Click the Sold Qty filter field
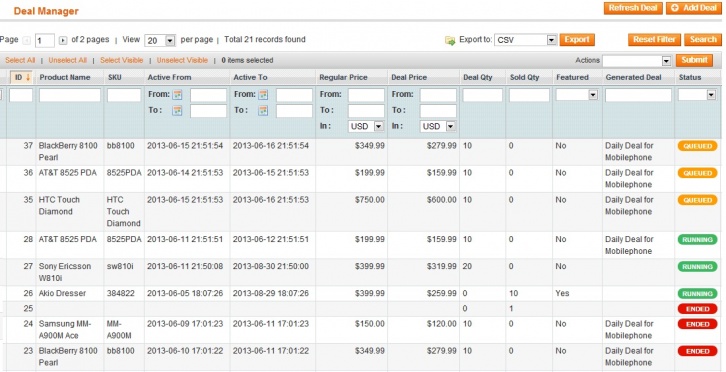 (529, 95)
